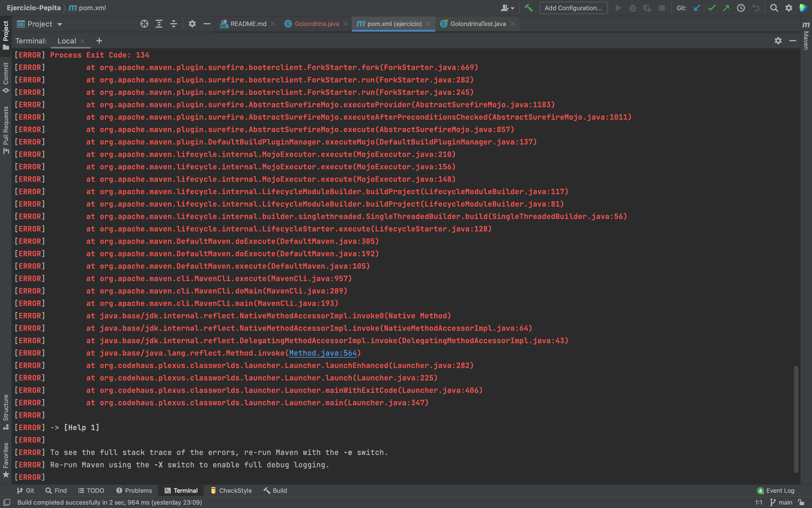Image resolution: width=812 pixels, height=508 pixels.
Task: Close the pom.xml editor tab
Action: (x=429, y=24)
